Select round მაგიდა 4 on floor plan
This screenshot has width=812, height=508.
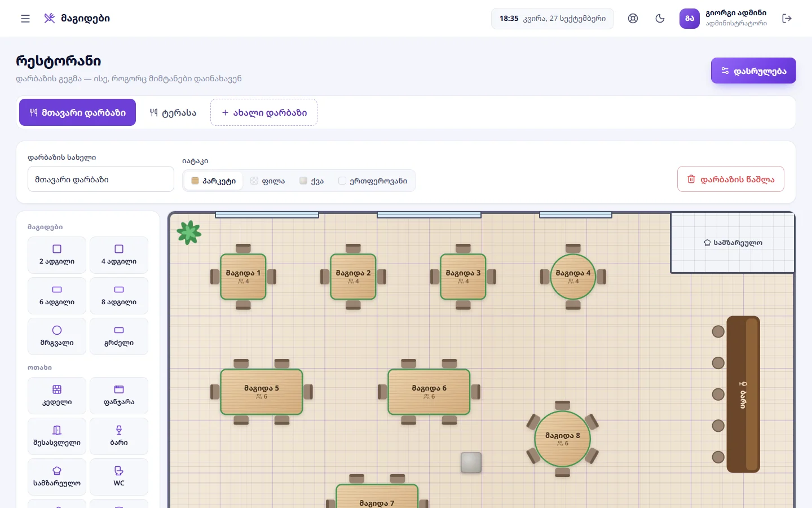[x=573, y=277]
